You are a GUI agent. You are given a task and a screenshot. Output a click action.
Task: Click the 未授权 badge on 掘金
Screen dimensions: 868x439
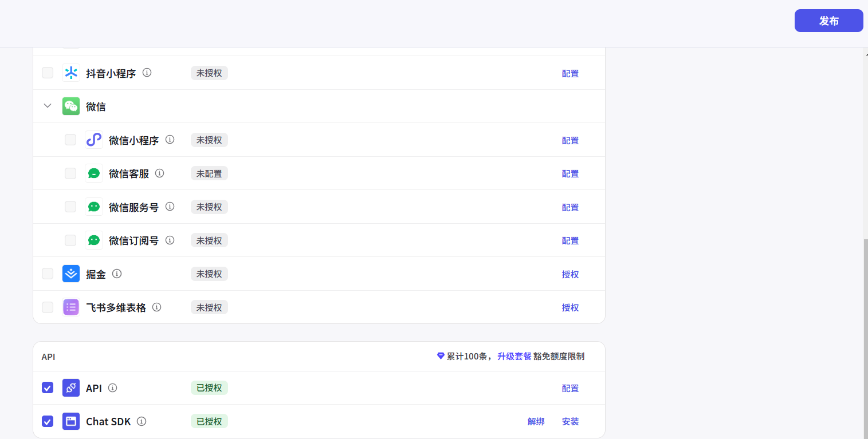tap(209, 274)
